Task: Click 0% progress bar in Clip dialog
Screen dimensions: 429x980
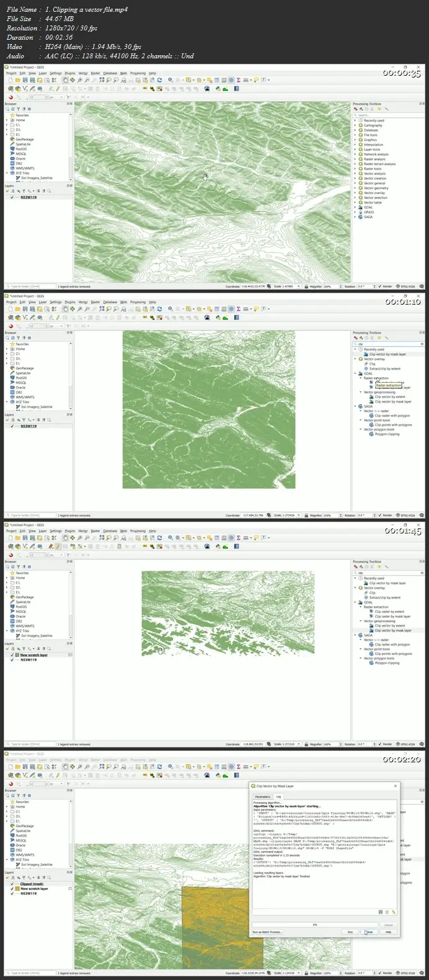Action: click(x=315, y=924)
